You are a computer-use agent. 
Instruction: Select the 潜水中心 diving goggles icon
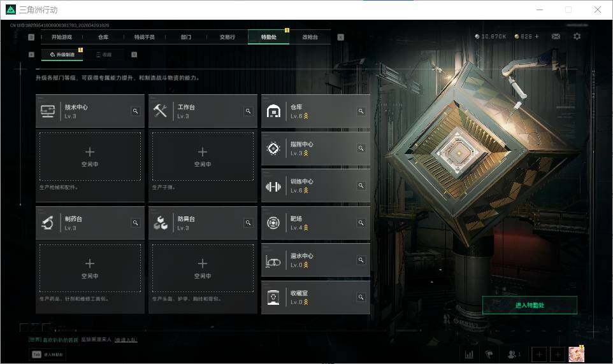[273, 261]
